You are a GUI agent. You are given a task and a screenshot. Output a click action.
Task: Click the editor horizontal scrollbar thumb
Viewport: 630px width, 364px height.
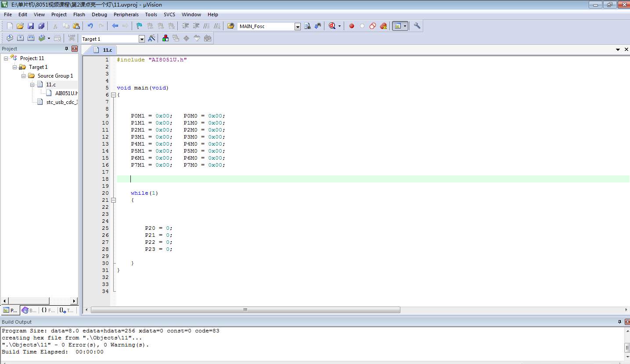pos(245,310)
